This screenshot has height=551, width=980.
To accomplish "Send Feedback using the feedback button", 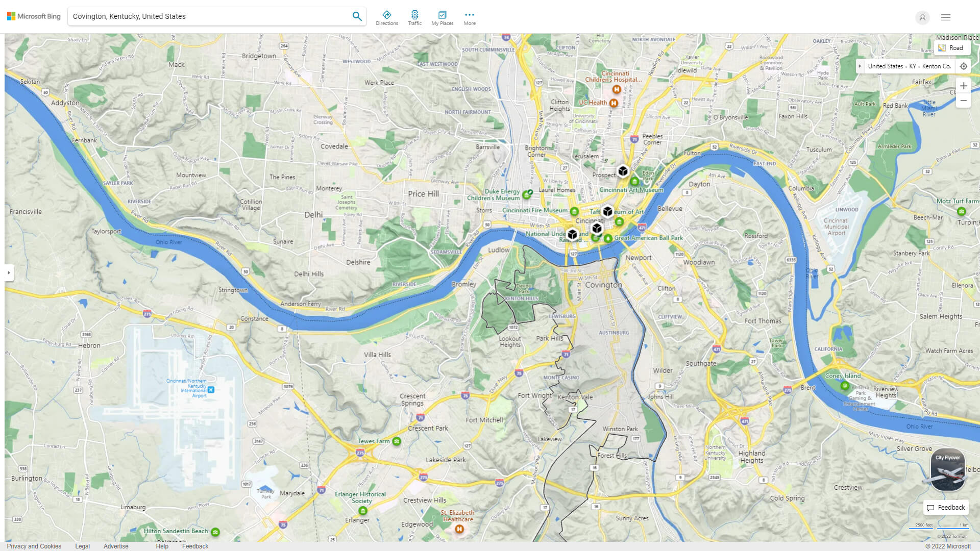I will point(946,508).
